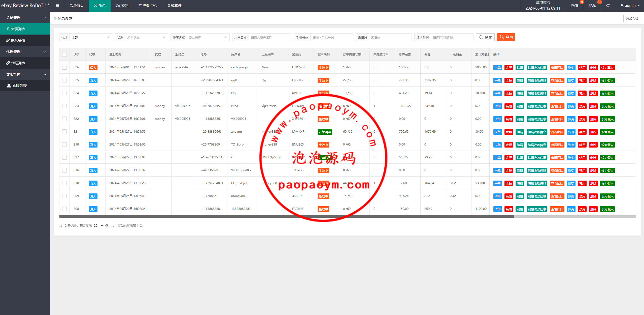Click the flag icon on 帮助中心 menu
Image resolution: width=644 pixels, height=315 pixels.
140,6
